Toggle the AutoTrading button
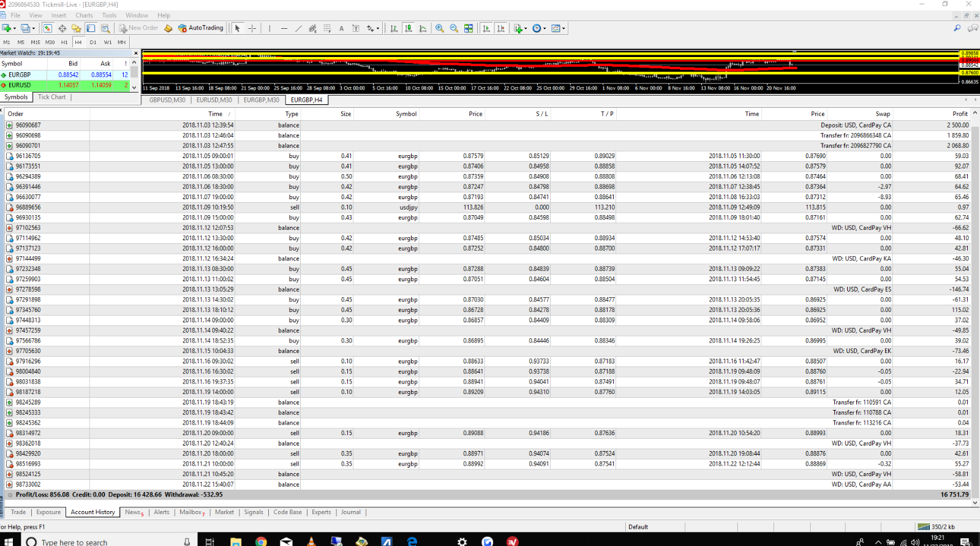The height and width of the screenshot is (546, 980). pyautogui.click(x=201, y=28)
